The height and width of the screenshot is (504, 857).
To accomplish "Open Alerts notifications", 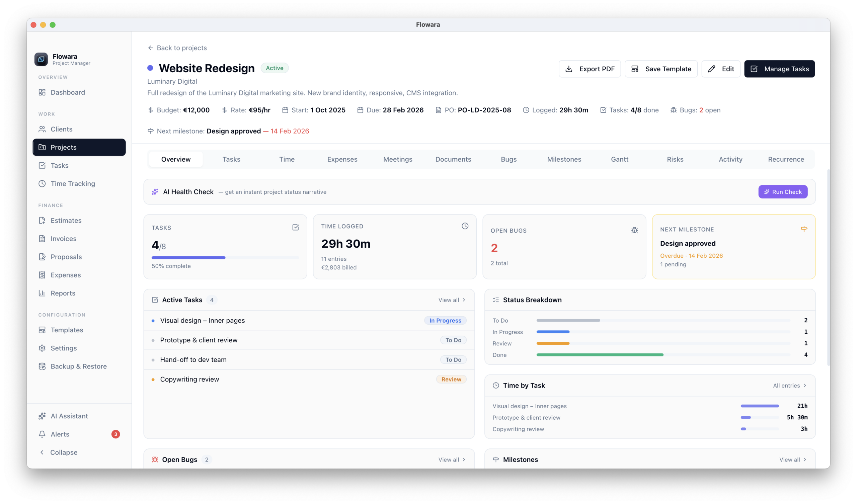I will click(x=79, y=434).
